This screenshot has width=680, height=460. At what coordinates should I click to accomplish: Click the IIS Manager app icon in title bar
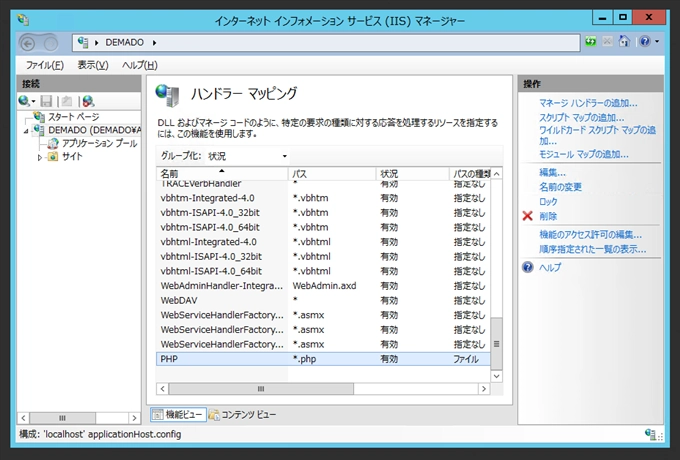click(x=23, y=20)
